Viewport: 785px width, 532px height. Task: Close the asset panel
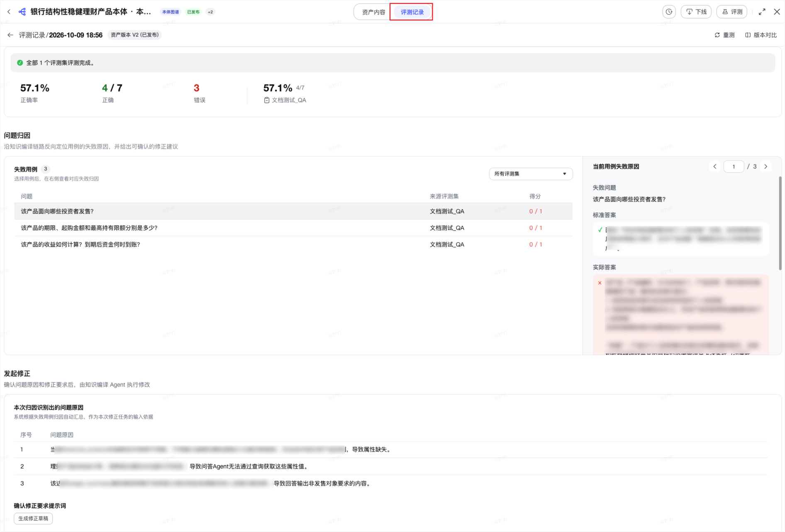[777, 12]
